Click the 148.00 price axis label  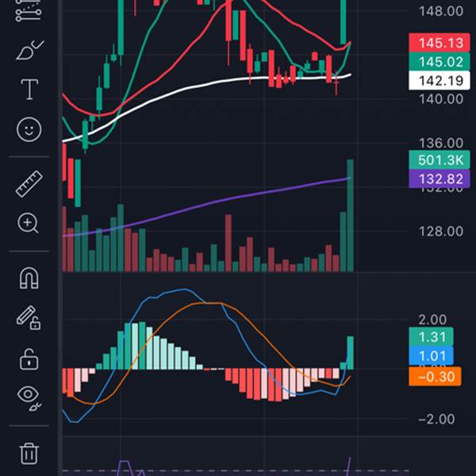(441, 12)
